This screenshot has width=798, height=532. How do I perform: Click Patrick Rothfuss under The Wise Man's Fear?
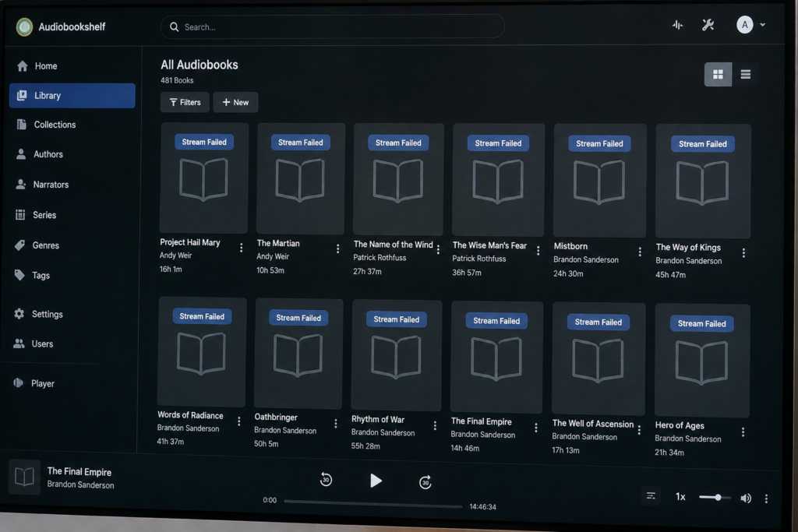[x=479, y=259]
